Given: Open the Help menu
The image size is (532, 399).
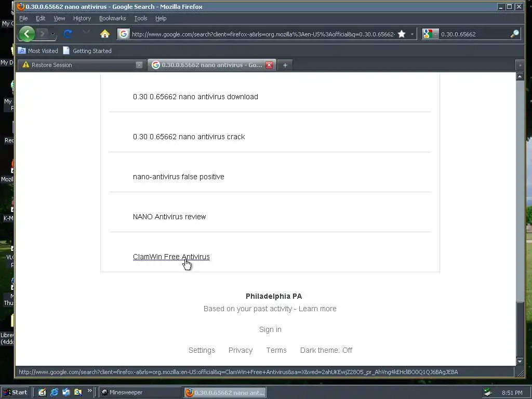Looking at the screenshot, I should coord(161,18).
